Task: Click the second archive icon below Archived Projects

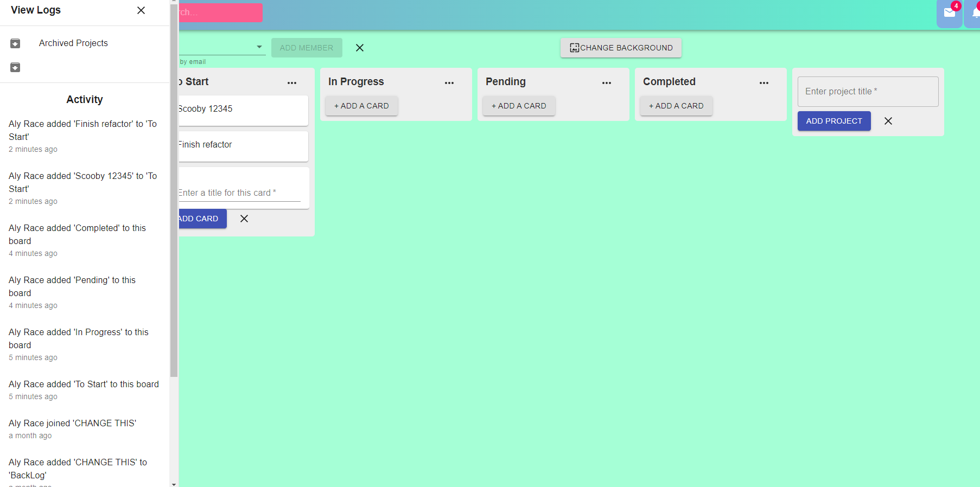Action: coord(15,67)
